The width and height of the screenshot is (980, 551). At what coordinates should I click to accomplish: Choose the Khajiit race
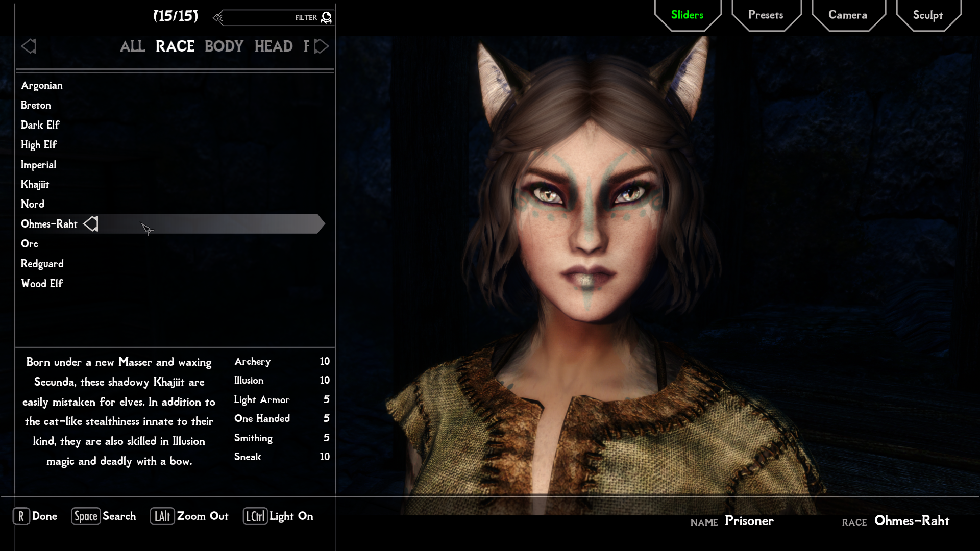(35, 184)
